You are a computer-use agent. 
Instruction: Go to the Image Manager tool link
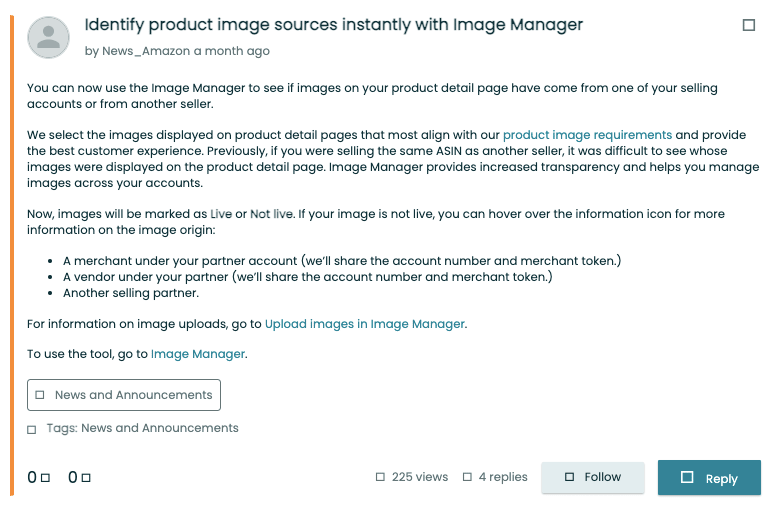point(198,354)
